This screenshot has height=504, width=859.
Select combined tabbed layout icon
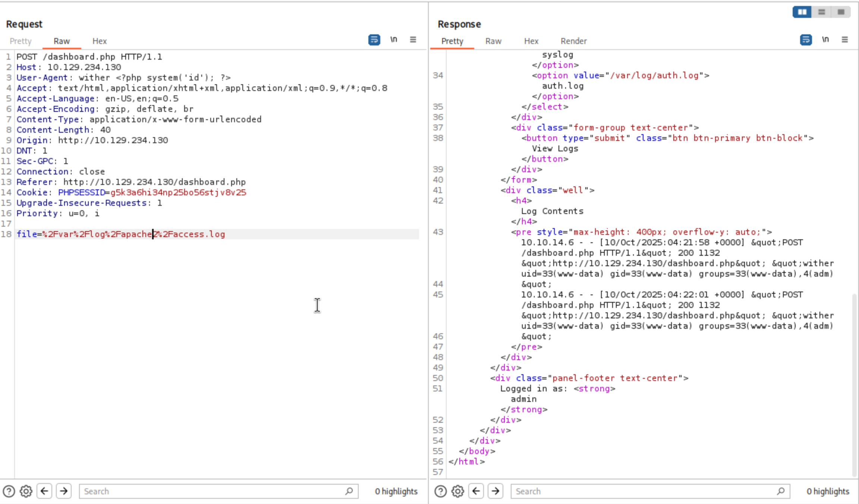[x=841, y=12]
